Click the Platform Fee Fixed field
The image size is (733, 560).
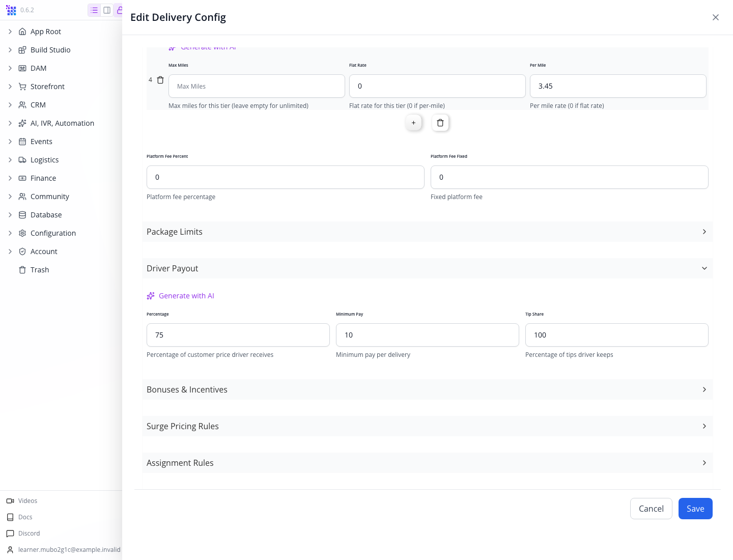point(570,177)
